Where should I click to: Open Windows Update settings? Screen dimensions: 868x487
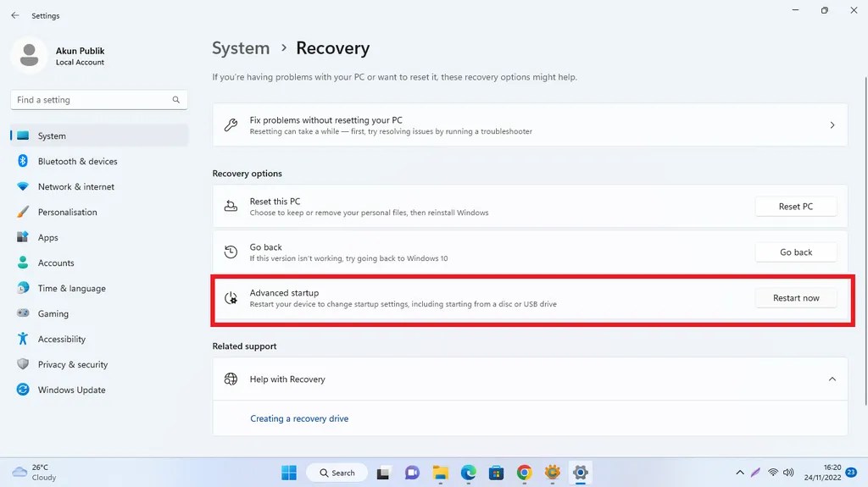pyautogui.click(x=99, y=390)
